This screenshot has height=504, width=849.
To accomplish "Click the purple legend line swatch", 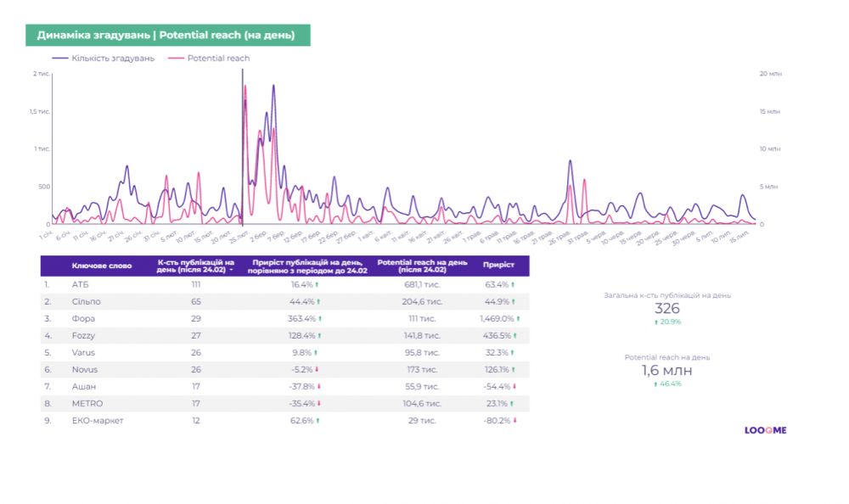I will click(x=60, y=59).
